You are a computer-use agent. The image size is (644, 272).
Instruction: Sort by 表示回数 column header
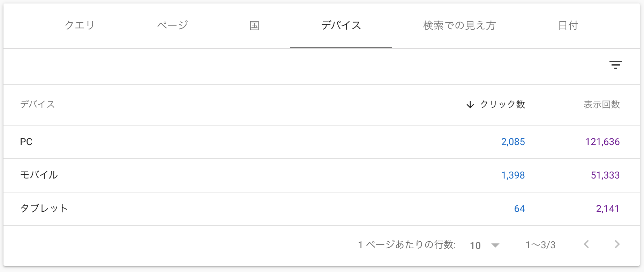[x=601, y=105]
